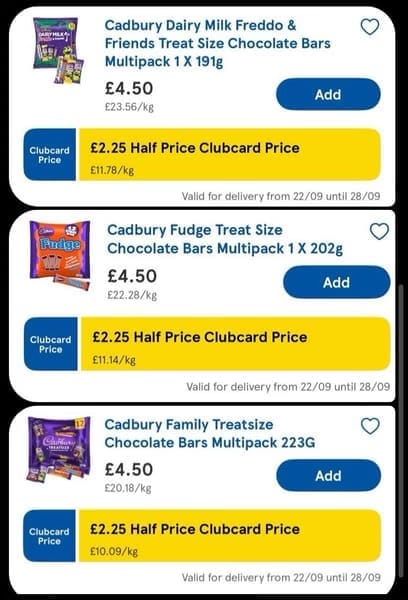This screenshot has width=408, height=600.
Task: Select yellow £2.25 Half Price offer £11.78/kg
Action: pos(230,155)
